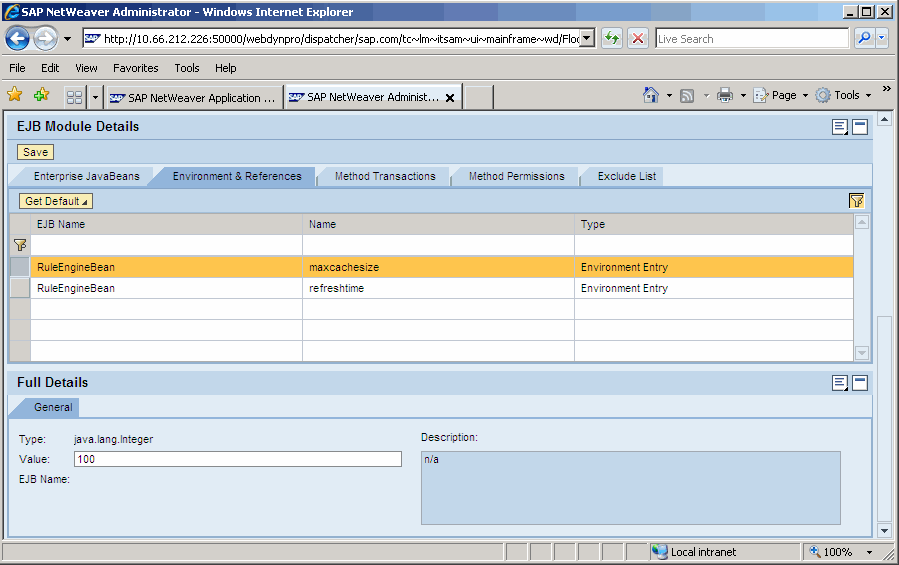Click the filter row funnel icon
This screenshot has width=899, height=565.
point(20,246)
